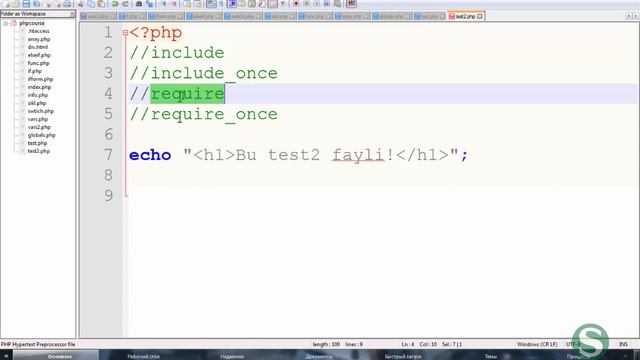
Task: Open Рабочий стол taskbar item
Action: [143, 356]
